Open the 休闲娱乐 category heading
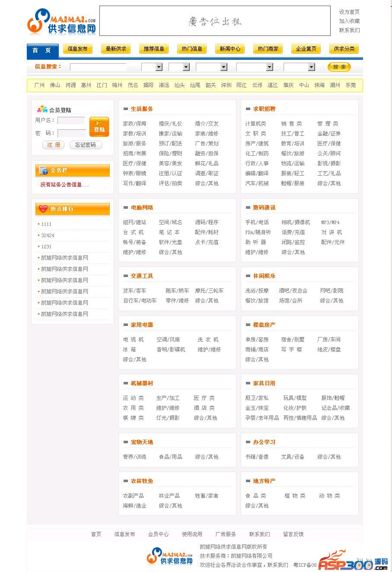 264,276
